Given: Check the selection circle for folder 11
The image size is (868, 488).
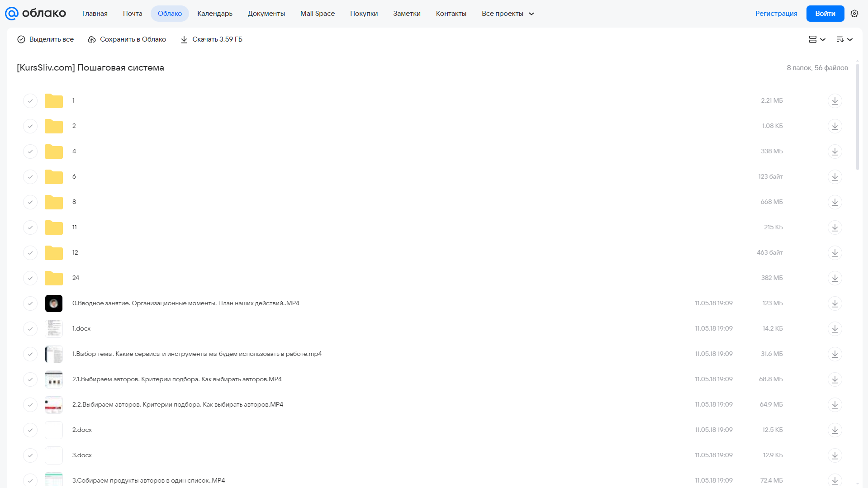Looking at the screenshot, I should pos(30,227).
